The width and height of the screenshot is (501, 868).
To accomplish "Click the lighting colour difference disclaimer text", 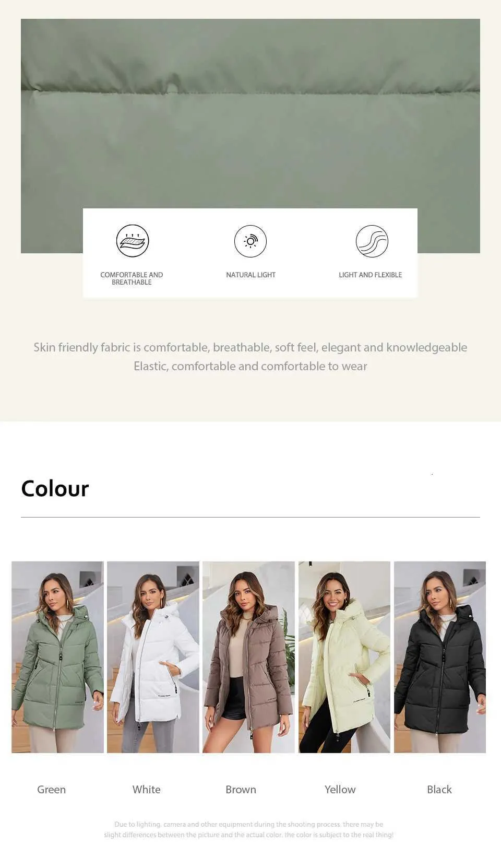I will (248, 829).
